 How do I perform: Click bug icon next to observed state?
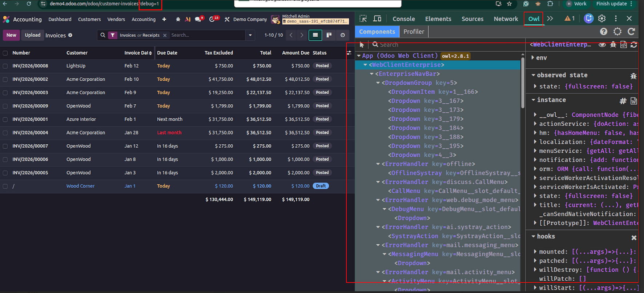click(633, 76)
